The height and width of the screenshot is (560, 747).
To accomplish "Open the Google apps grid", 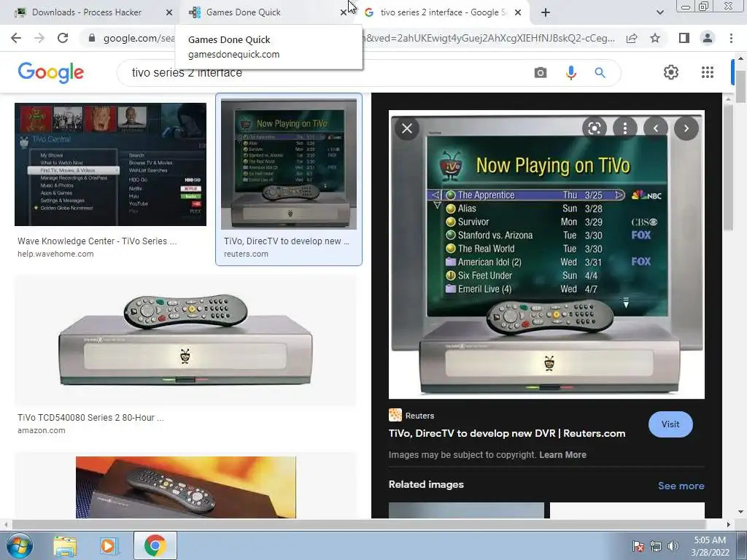I will [708, 72].
